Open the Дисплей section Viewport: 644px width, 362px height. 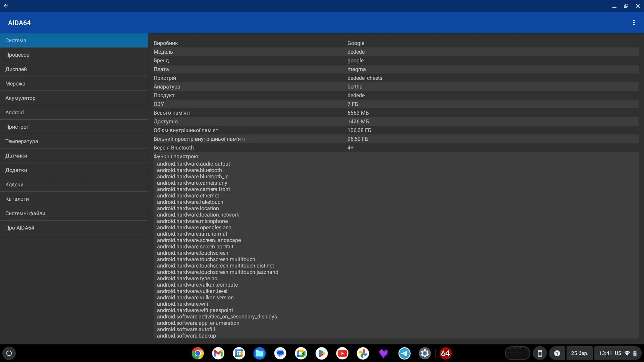(x=74, y=69)
